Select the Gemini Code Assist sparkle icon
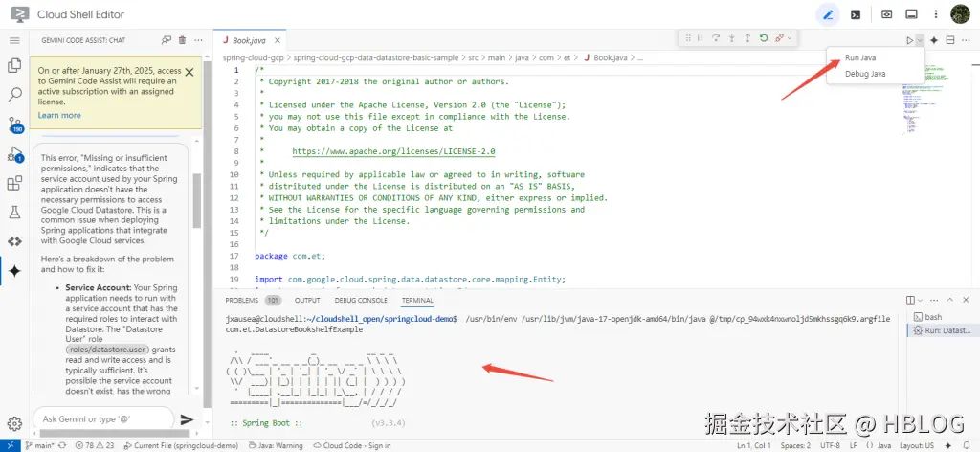The width and height of the screenshot is (980, 452). pos(13,271)
